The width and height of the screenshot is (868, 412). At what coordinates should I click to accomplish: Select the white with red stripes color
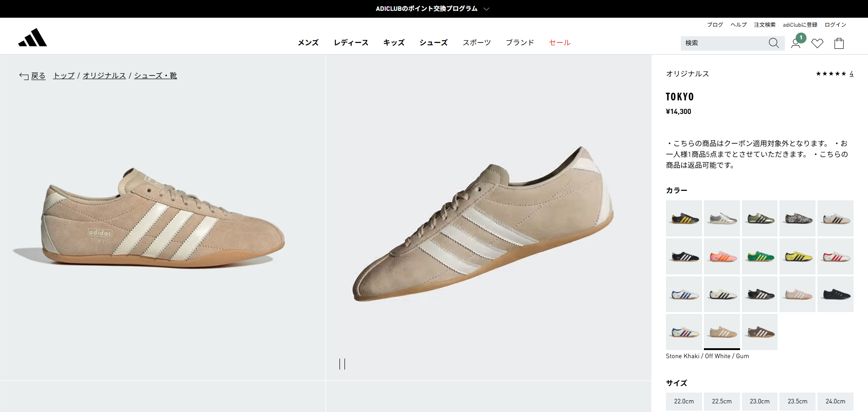[835, 256]
